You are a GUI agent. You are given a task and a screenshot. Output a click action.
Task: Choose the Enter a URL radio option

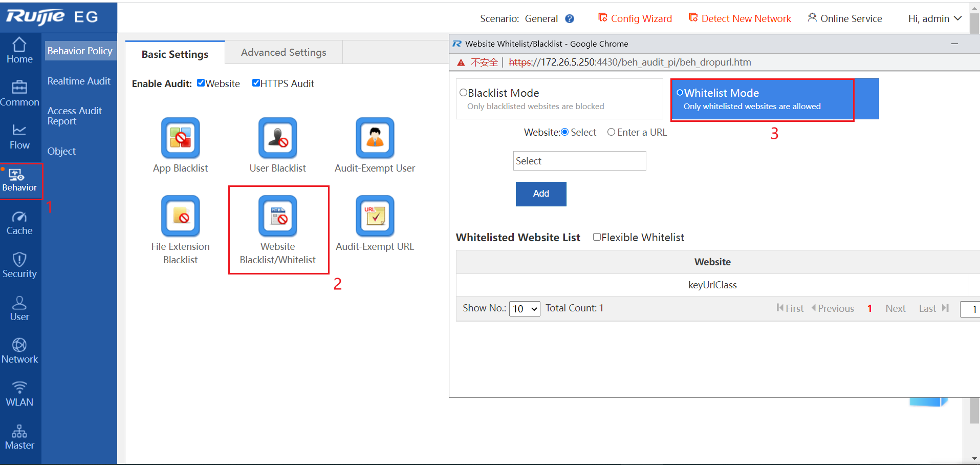point(611,132)
